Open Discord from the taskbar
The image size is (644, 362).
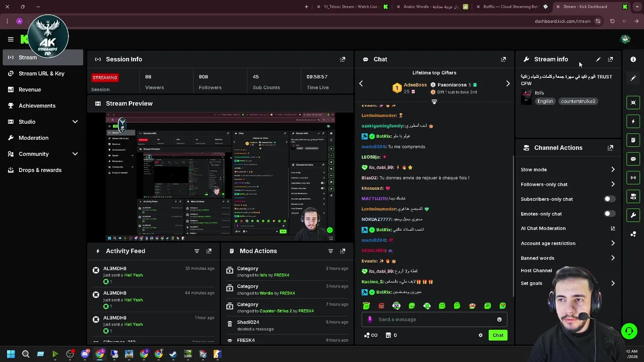[x=85, y=354]
